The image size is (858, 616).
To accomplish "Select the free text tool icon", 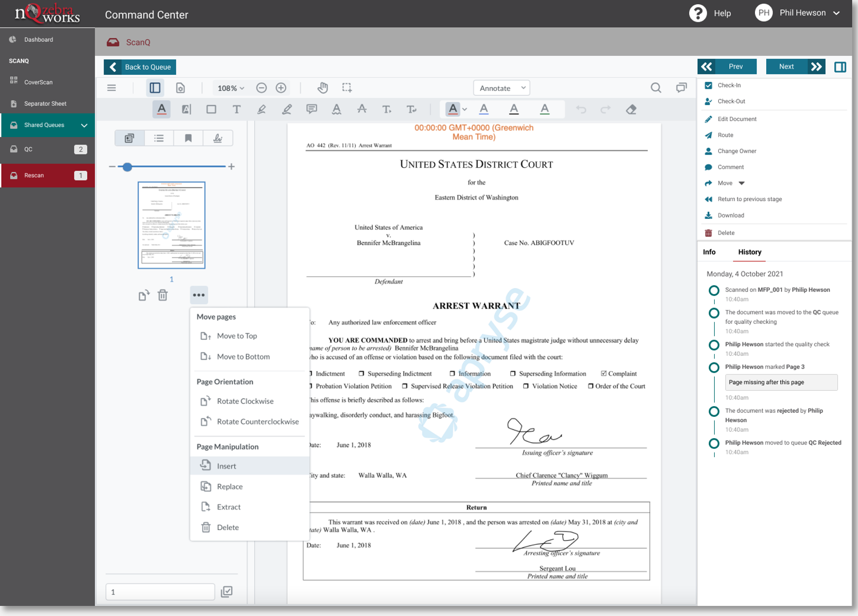I will point(236,109).
